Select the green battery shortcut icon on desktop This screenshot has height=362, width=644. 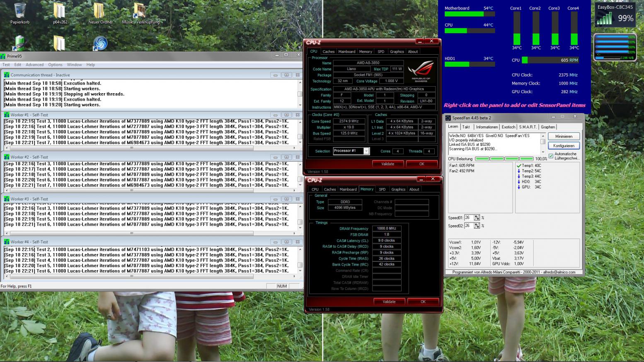coord(19,43)
